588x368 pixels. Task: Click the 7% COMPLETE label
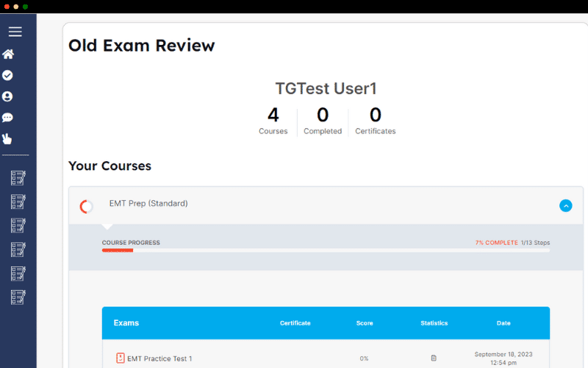click(497, 243)
